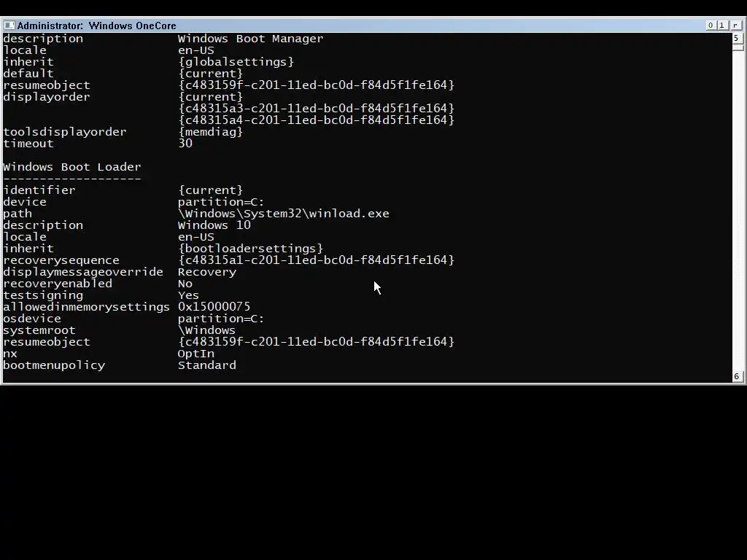Click the osdevice field name
This screenshot has width=747, height=560.
pyautogui.click(x=32, y=319)
